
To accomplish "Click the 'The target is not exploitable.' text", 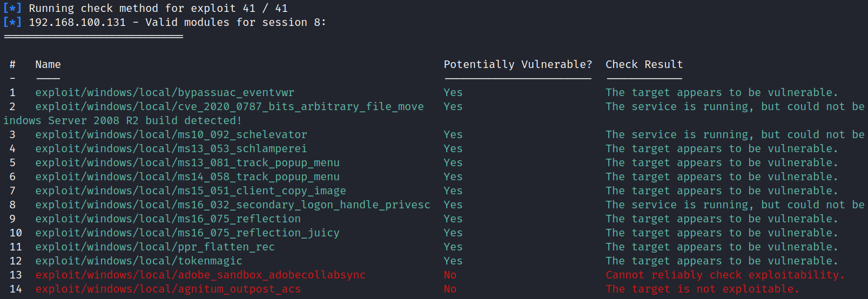I will tap(702, 289).
